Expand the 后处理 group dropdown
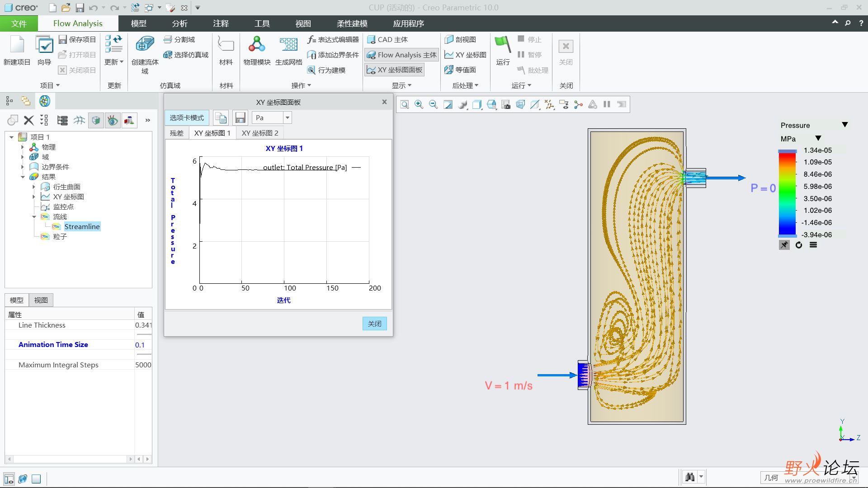868x488 pixels. pyautogui.click(x=465, y=85)
